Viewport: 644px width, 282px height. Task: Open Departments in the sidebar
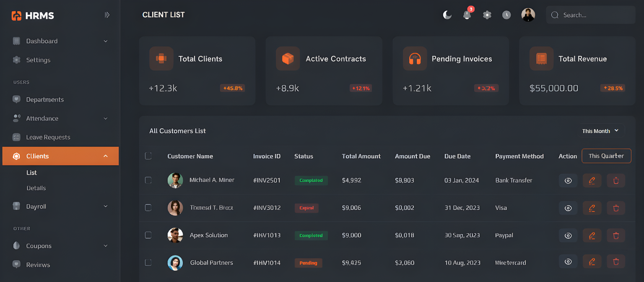pyautogui.click(x=45, y=99)
